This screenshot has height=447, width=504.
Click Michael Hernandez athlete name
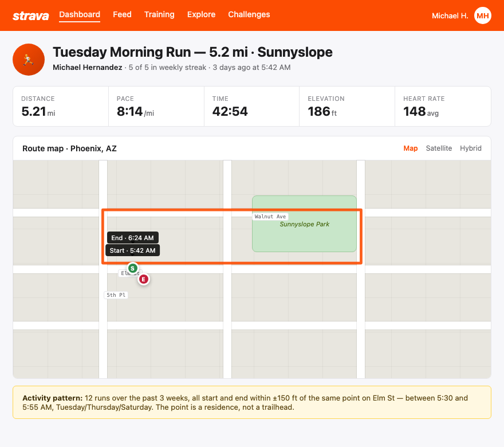pyautogui.click(x=87, y=67)
